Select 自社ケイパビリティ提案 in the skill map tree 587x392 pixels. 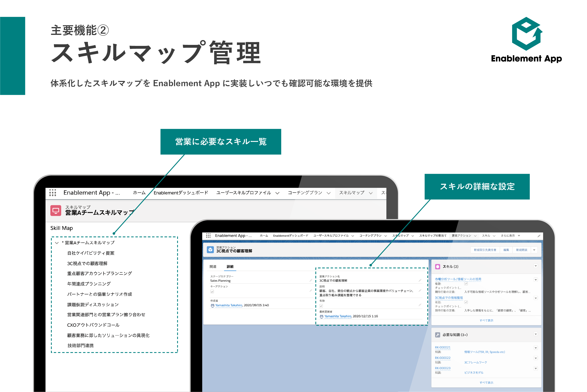tap(90, 253)
